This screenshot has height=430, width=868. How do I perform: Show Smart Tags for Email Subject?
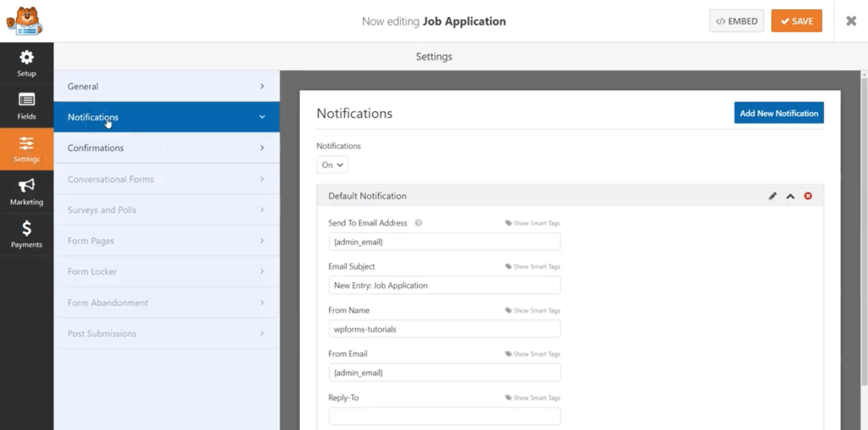pos(532,266)
